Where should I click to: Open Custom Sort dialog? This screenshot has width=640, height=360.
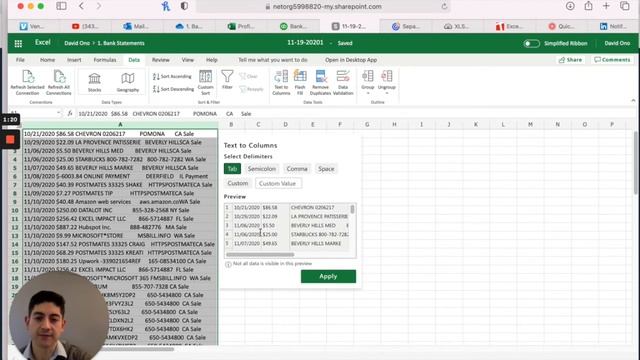click(205, 82)
